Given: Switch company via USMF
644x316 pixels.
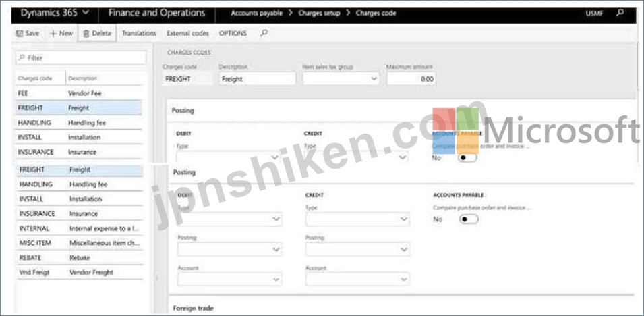Looking at the screenshot, I should coord(594,14).
